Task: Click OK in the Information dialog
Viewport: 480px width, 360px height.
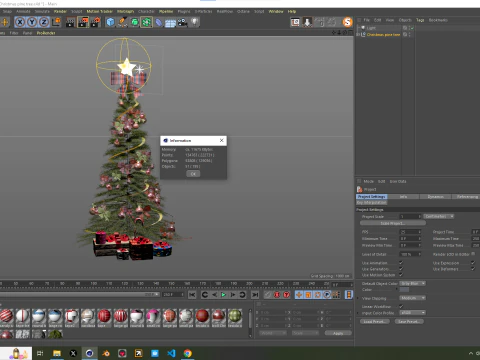Action: (193, 174)
